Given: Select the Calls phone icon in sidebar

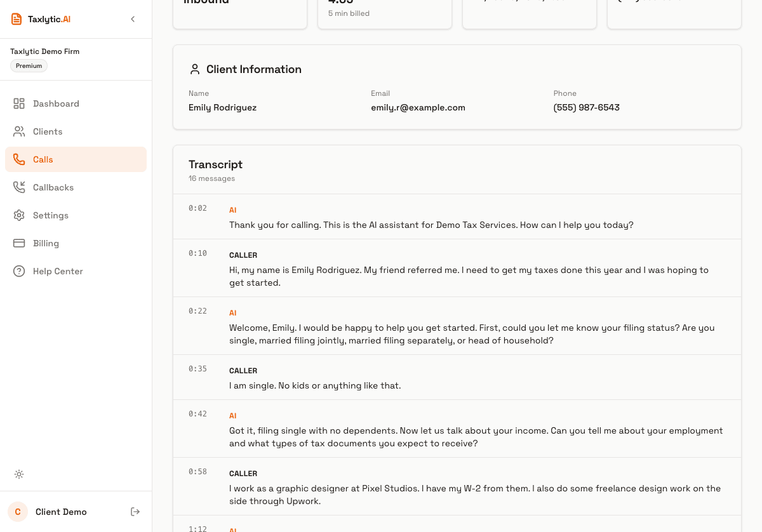Looking at the screenshot, I should [x=19, y=159].
